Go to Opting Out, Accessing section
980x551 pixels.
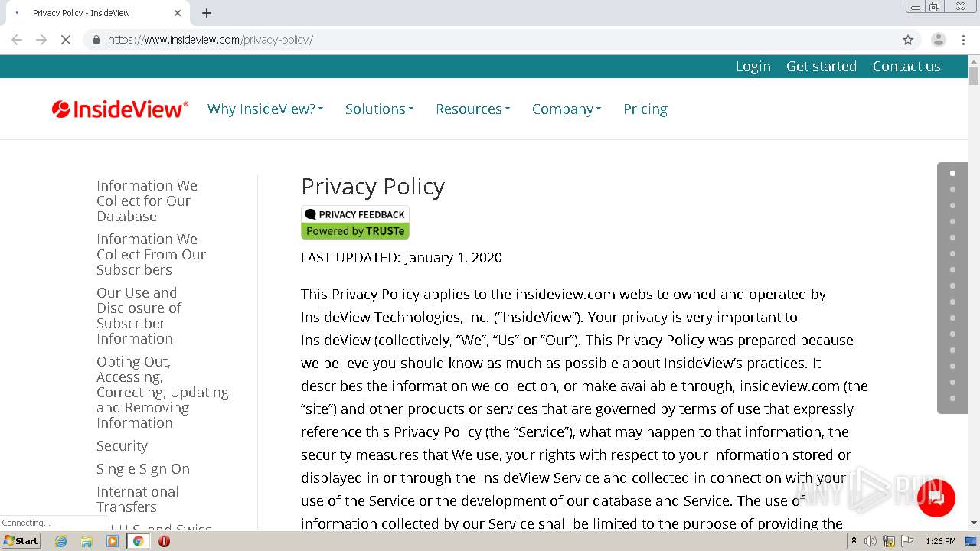pyautogui.click(x=162, y=393)
